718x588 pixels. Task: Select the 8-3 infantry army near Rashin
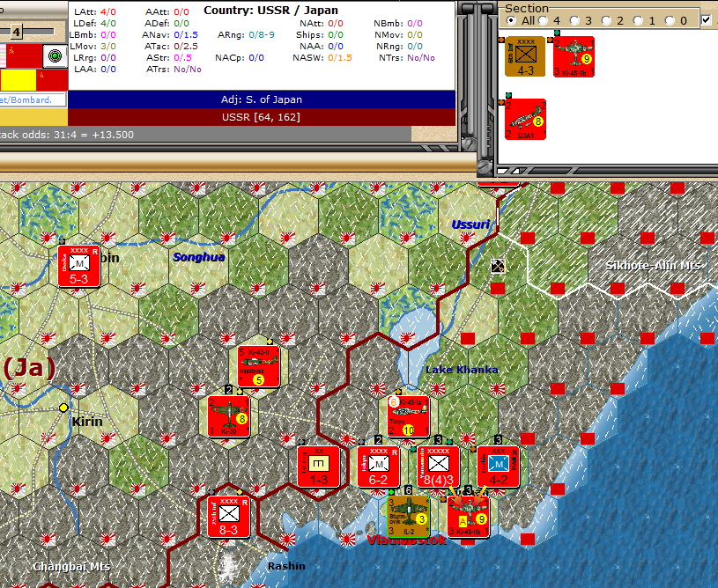pos(228,517)
